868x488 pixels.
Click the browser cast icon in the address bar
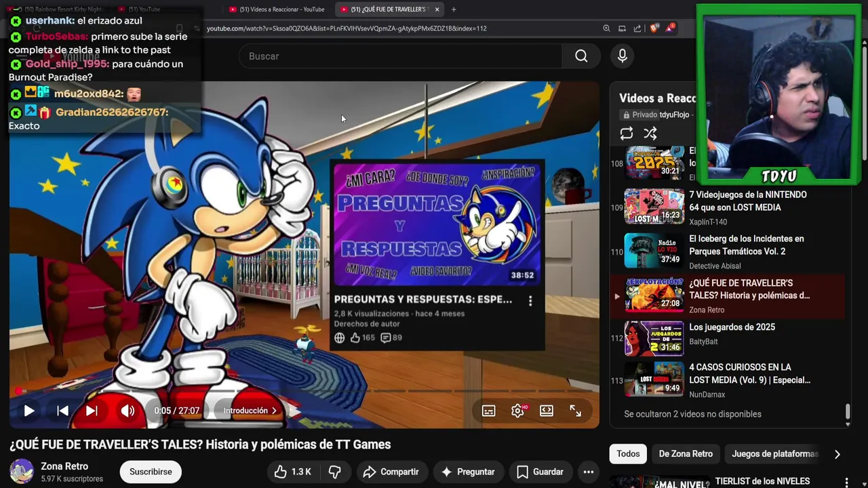coord(622,28)
